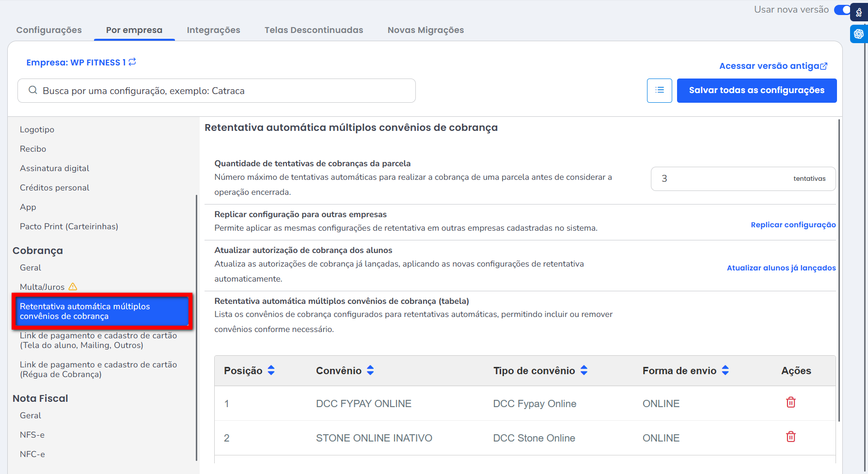Toggle the Usar nova versão switch
The image size is (868, 474).
842,10
